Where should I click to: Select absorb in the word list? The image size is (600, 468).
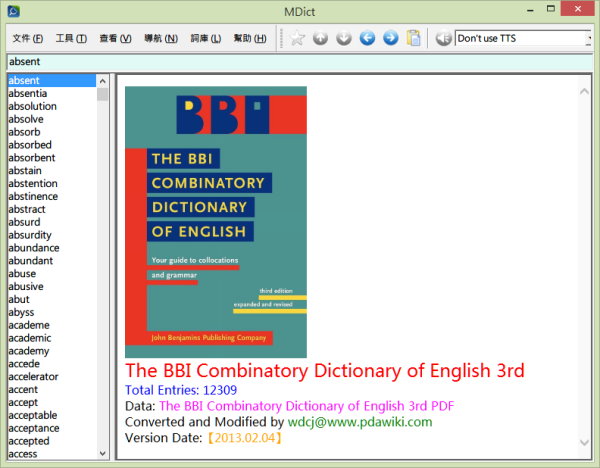(24, 132)
